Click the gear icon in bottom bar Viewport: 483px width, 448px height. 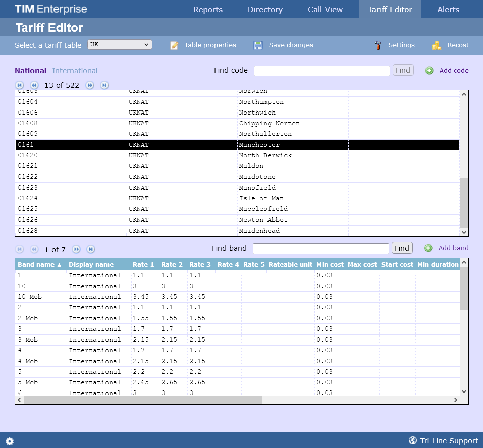(10, 441)
